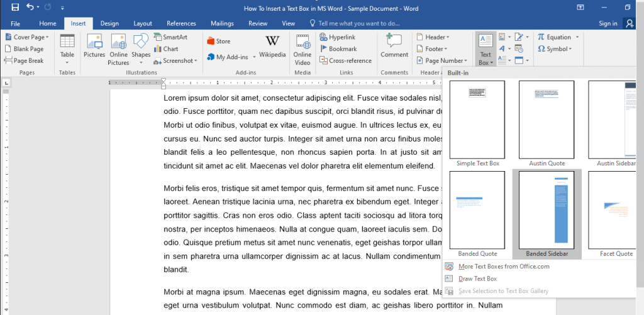Click the share person icon beside Sign in
644x315 pixels.
pyautogui.click(x=630, y=23)
